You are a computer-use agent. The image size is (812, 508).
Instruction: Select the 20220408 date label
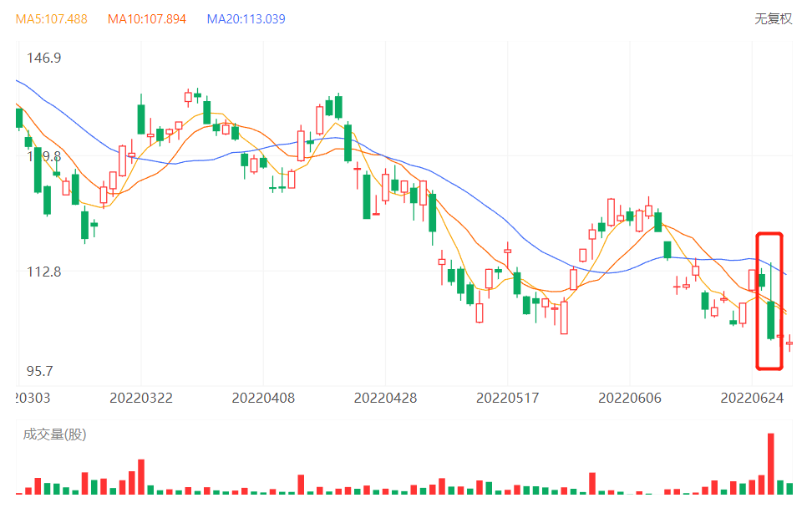point(263,399)
